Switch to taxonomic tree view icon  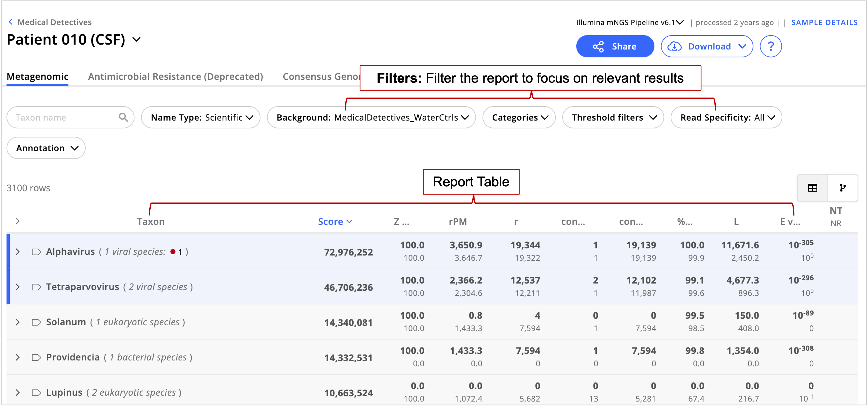pos(842,188)
